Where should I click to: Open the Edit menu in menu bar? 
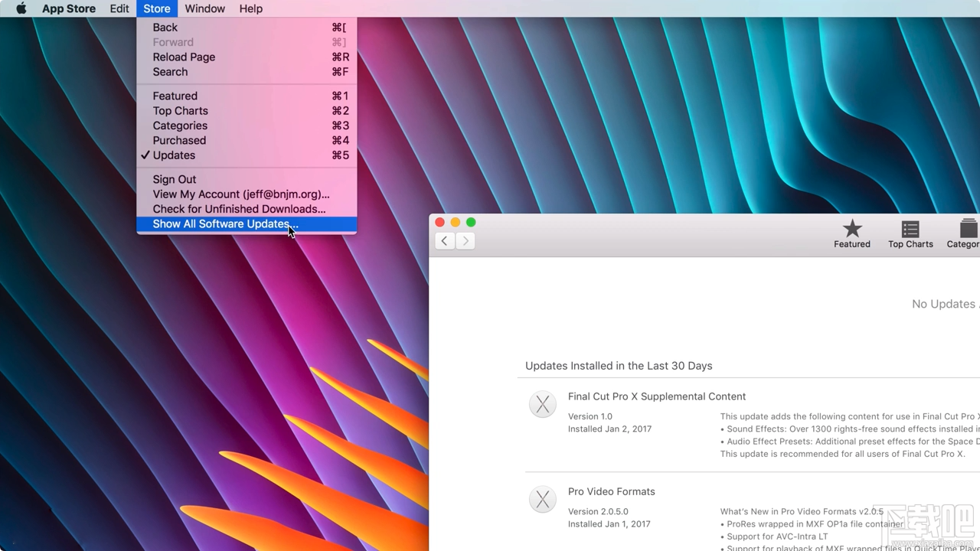[x=119, y=8]
